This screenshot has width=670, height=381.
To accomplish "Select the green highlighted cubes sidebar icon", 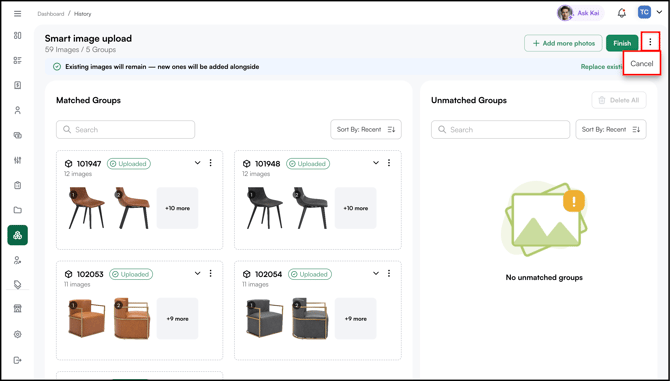I will pyautogui.click(x=18, y=235).
